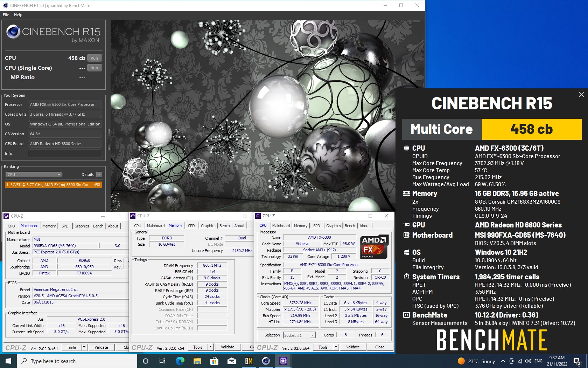This screenshot has height=368, width=588.
Task: Open the CPU ranking dropdown
Action: 34,175
